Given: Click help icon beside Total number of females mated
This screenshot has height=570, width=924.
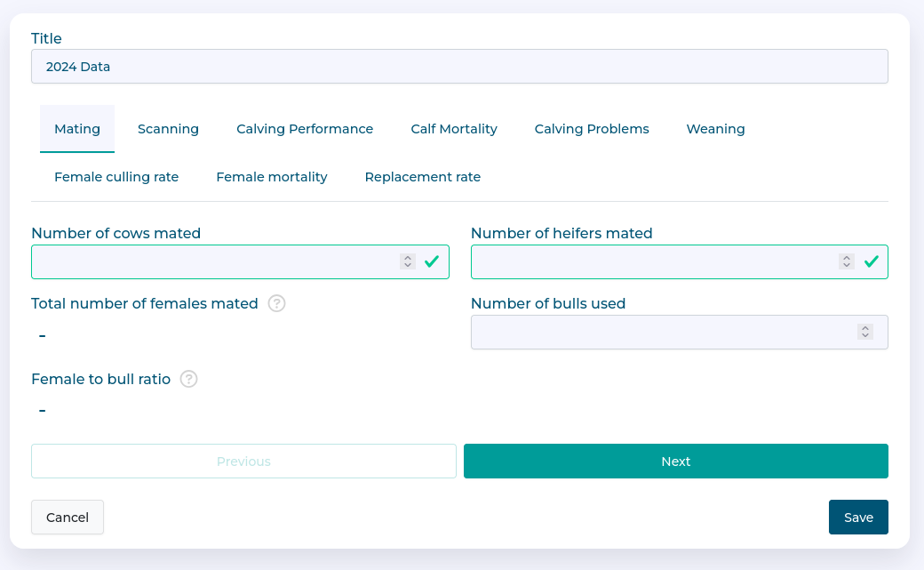Looking at the screenshot, I should click(x=277, y=303).
